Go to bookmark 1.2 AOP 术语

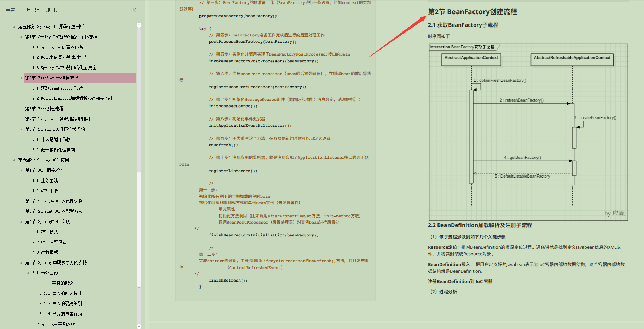pyautogui.click(x=45, y=191)
